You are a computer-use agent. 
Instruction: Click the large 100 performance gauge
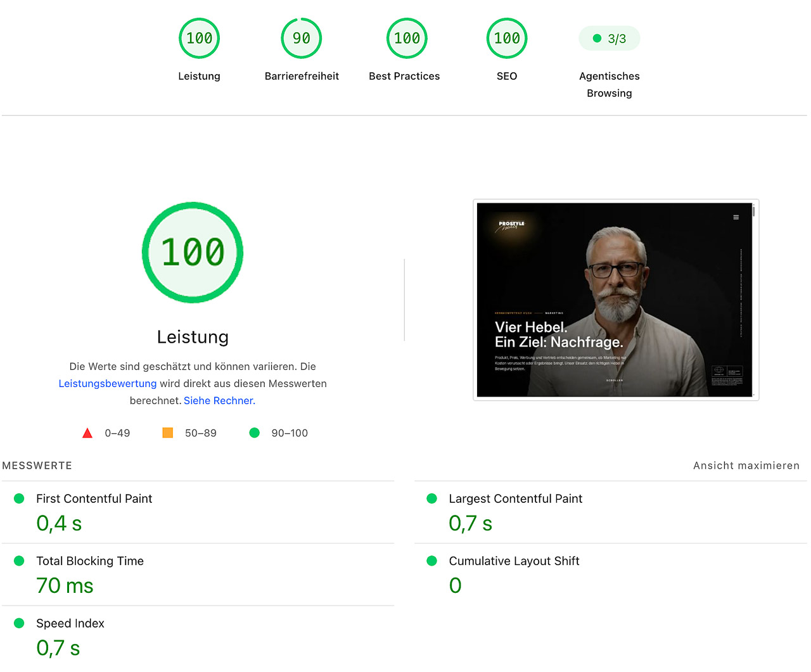click(193, 253)
